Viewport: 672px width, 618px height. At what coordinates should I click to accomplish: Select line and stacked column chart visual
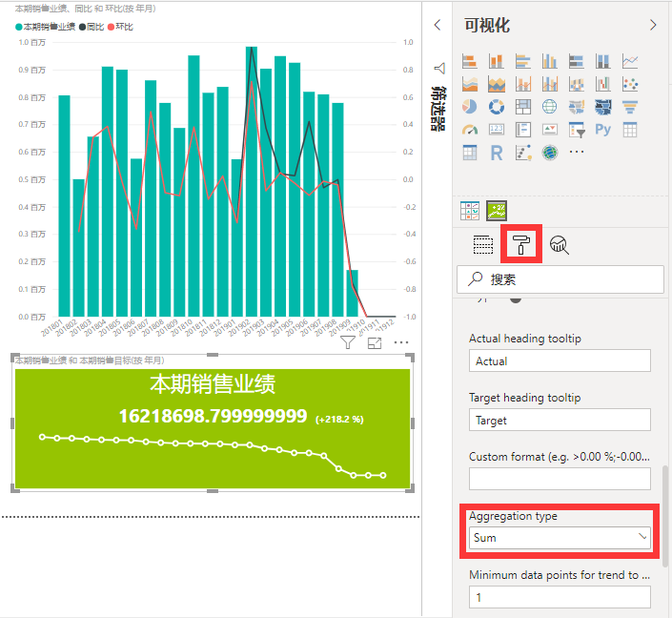[523, 84]
